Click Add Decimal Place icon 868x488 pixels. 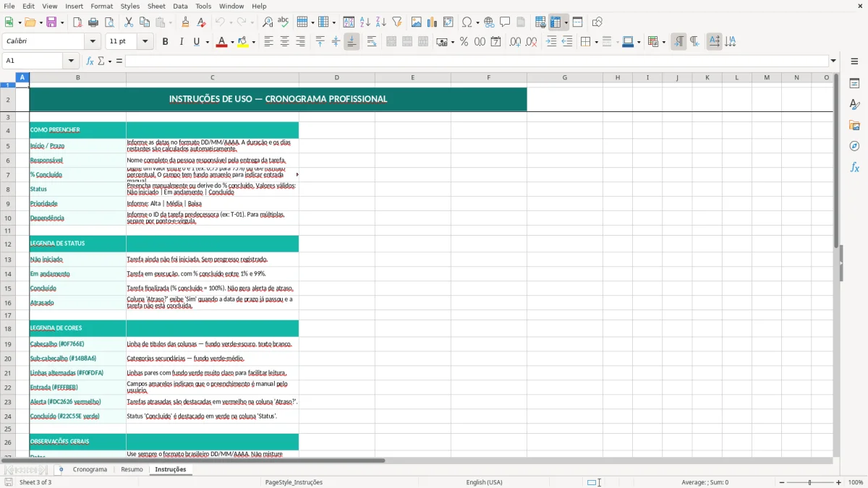click(x=515, y=42)
